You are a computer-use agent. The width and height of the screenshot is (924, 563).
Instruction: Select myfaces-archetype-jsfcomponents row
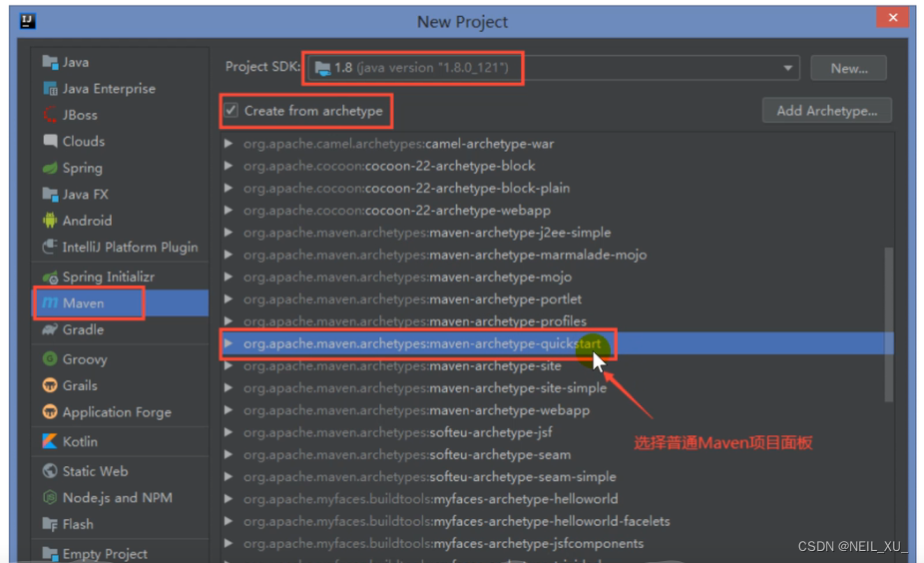(558, 543)
